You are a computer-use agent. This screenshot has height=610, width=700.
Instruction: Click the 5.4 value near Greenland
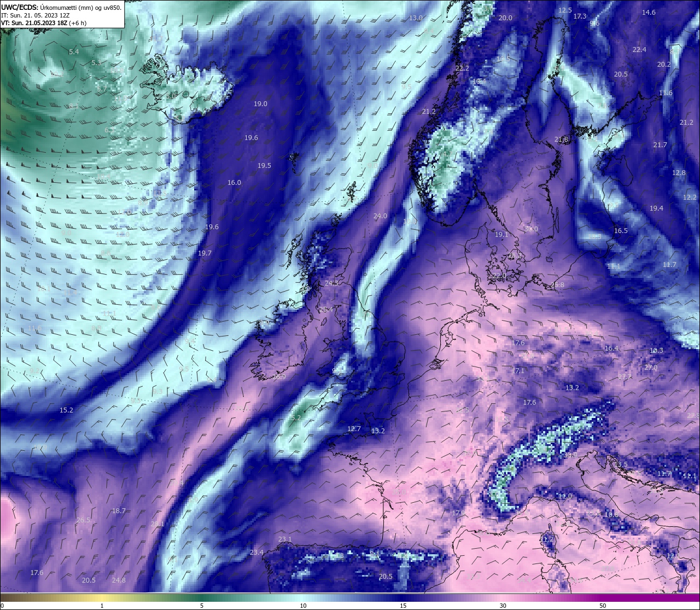(x=74, y=51)
